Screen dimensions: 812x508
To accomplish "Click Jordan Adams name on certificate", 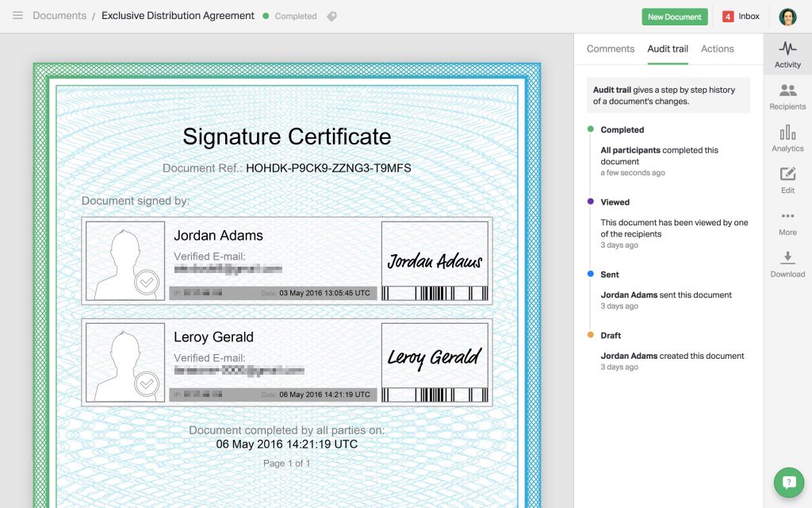I will pyautogui.click(x=218, y=236).
